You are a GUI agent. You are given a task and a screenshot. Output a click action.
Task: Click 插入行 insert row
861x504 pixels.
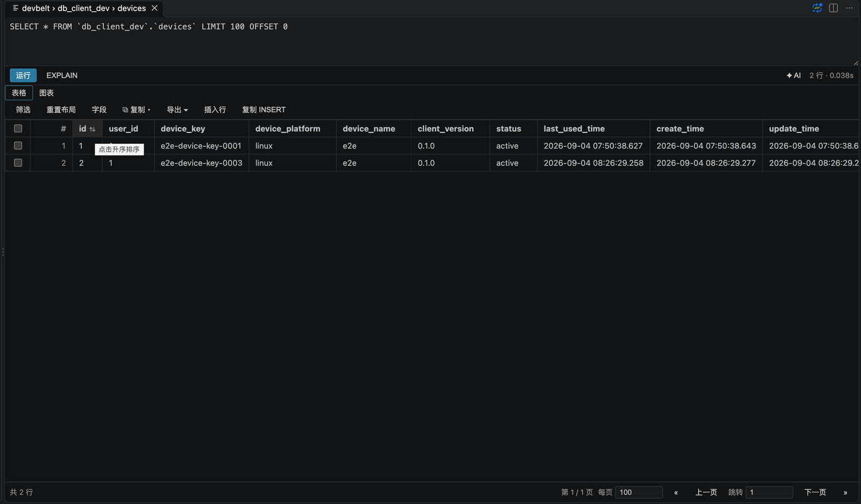215,110
